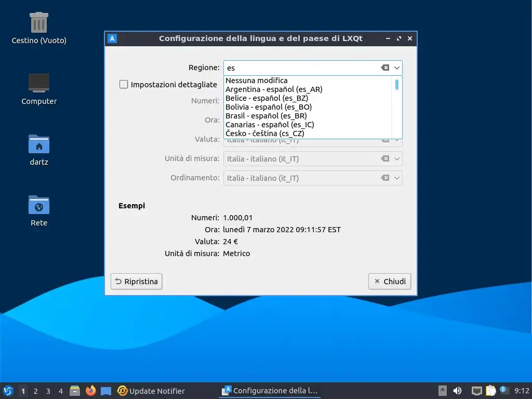Select Canarias - español (es_IC)
The width and height of the screenshot is (532, 399).
click(308, 125)
